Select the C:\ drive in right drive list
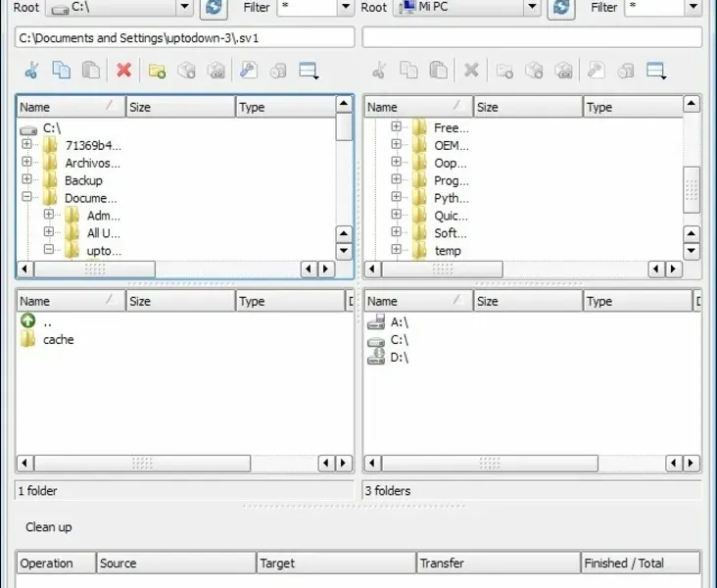 coord(388,340)
